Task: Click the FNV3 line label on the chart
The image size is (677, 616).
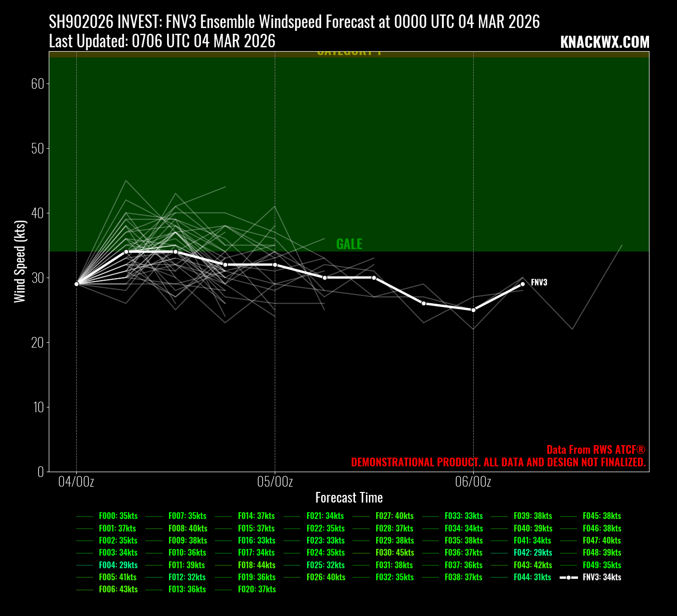Action: [539, 282]
